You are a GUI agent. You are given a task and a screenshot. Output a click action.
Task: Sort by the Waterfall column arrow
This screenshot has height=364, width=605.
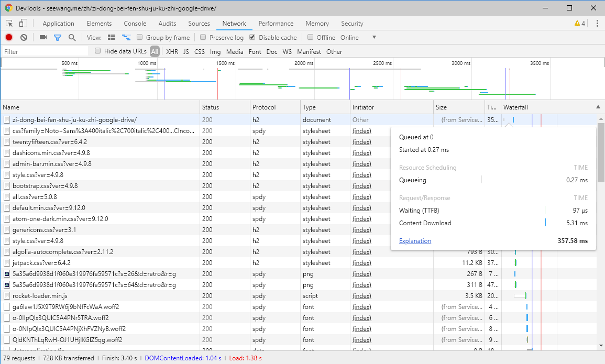tap(598, 107)
